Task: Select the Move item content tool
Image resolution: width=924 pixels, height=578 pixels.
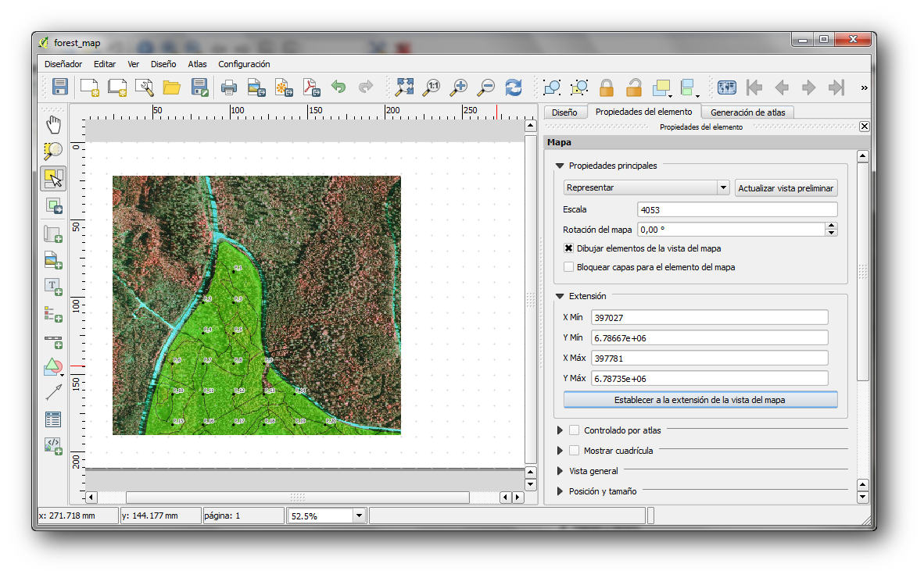Action: click(x=54, y=205)
